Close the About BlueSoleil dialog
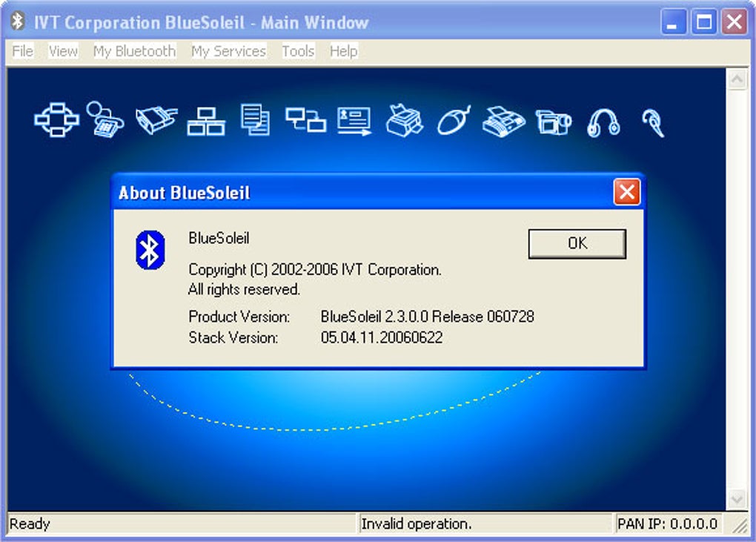The image size is (756, 542). 626,192
